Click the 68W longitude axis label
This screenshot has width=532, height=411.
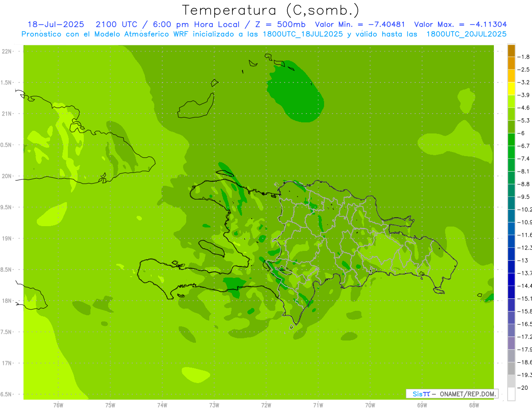pos(474,405)
